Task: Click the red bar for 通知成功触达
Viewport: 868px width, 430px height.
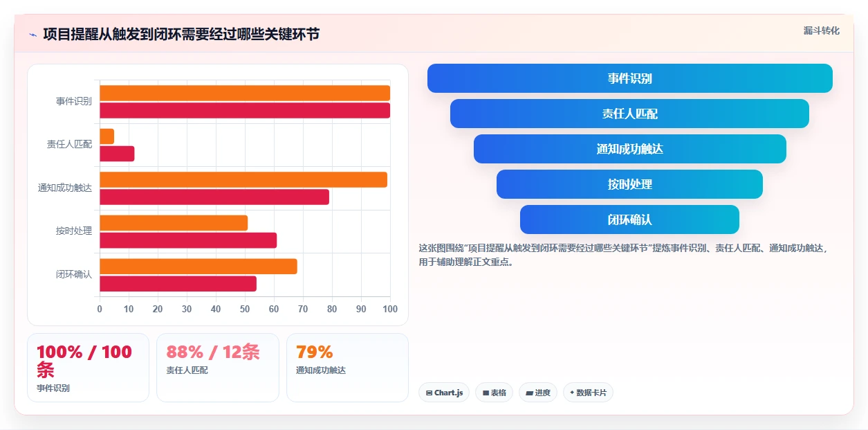Action: [214, 197]
